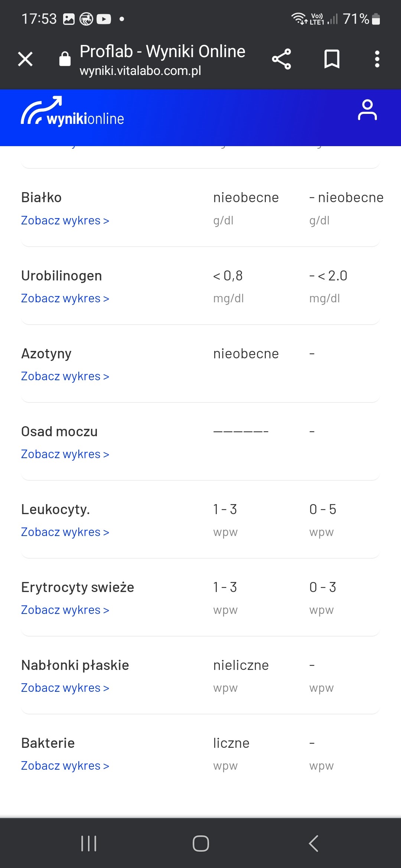Close the browser custom tab

coord(25,59)
